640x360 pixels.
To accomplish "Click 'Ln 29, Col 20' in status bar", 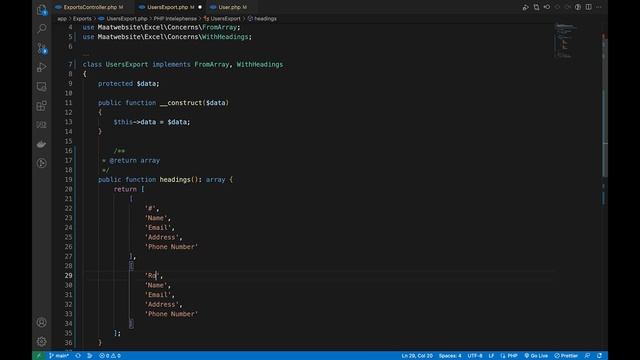I will tap(417, 356).
